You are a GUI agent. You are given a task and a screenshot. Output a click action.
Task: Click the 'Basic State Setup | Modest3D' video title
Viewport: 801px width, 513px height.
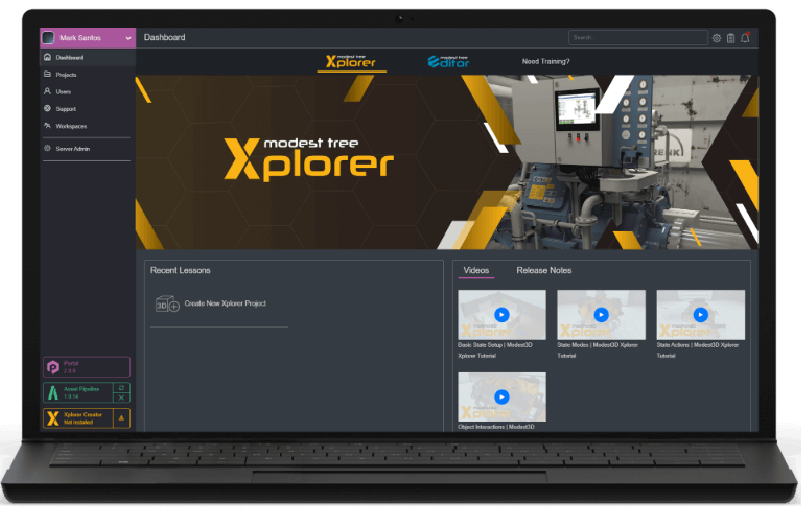[x=495, y=351]
